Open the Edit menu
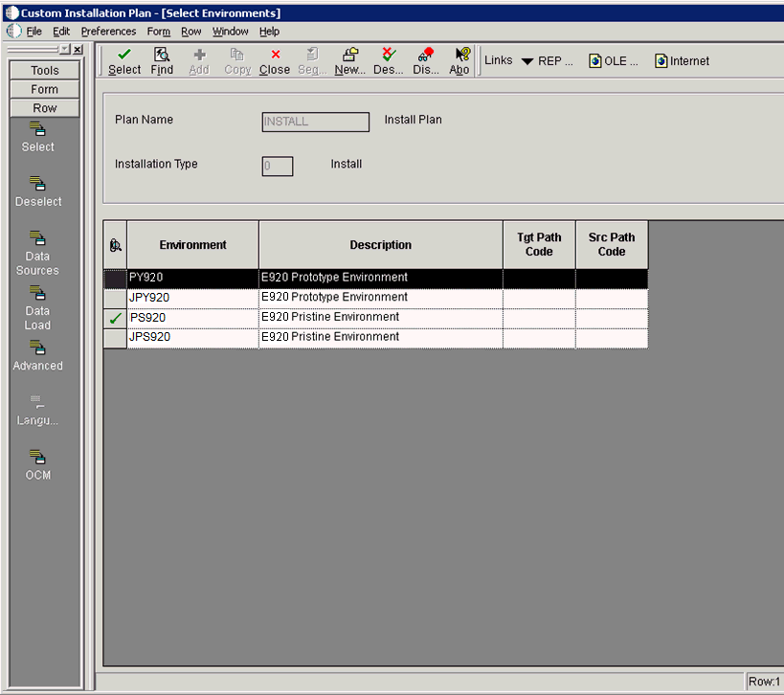Viewport: 784px width, 695px height. pyautogui.click(x=61, y=32)
